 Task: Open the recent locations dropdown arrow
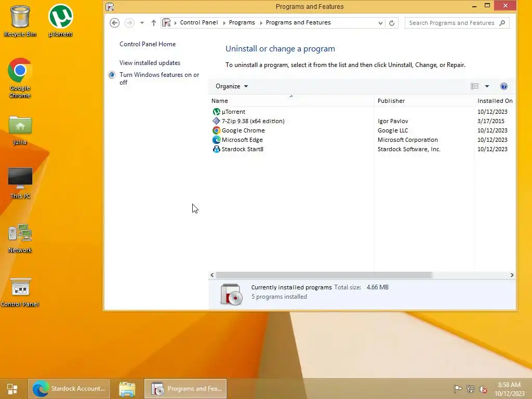pos(142,23)
